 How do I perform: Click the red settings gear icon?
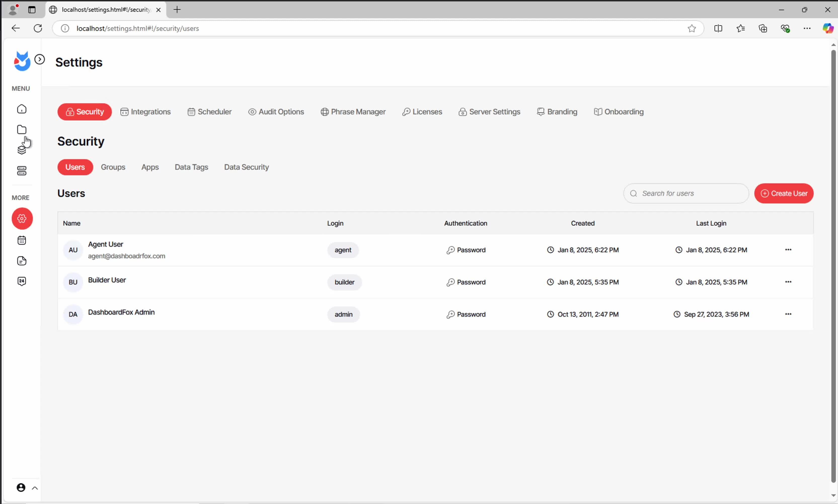coord(22,218)
